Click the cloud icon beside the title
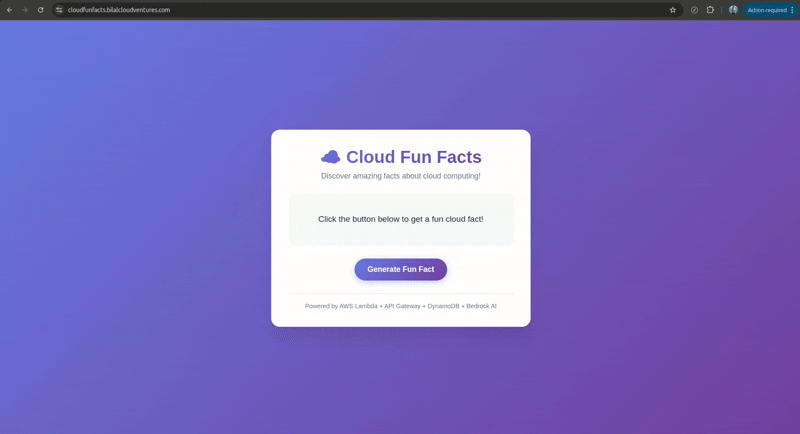The image size is (800, 434). [x=330, y=157]
